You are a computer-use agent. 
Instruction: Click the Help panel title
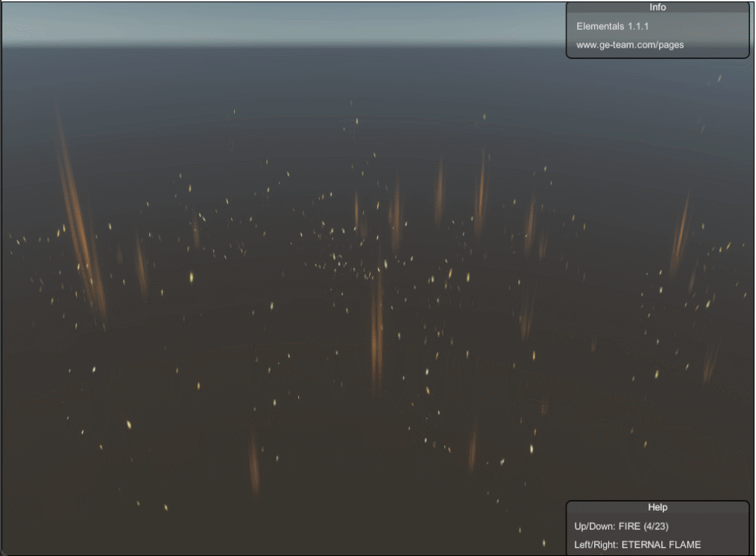pos(657,507)
